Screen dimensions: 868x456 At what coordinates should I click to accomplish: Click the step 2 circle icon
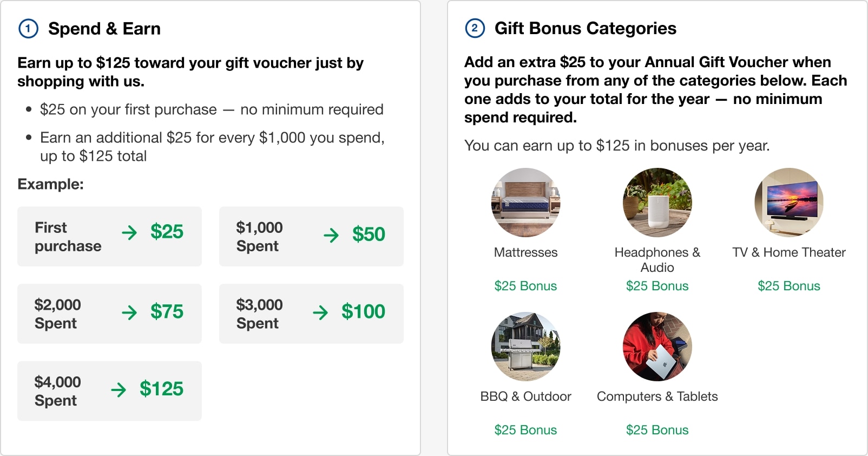click(x=475, y=28)
